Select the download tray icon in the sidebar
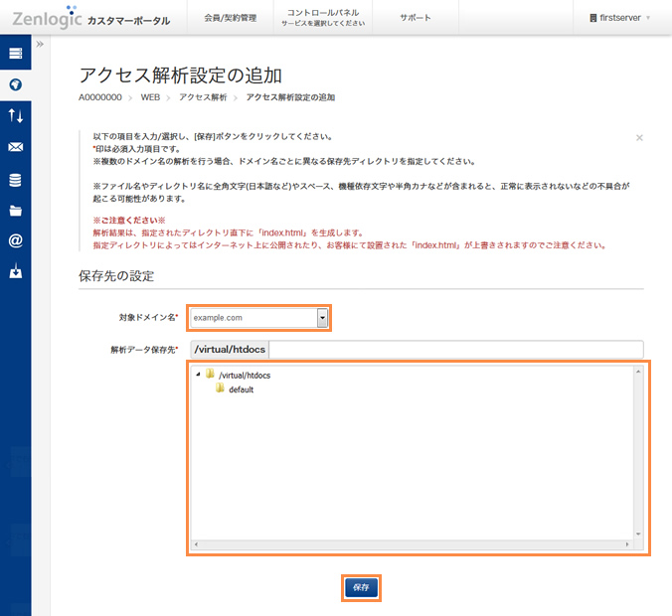Viewport: 672px width, 616px height. (x=15, y=272)
